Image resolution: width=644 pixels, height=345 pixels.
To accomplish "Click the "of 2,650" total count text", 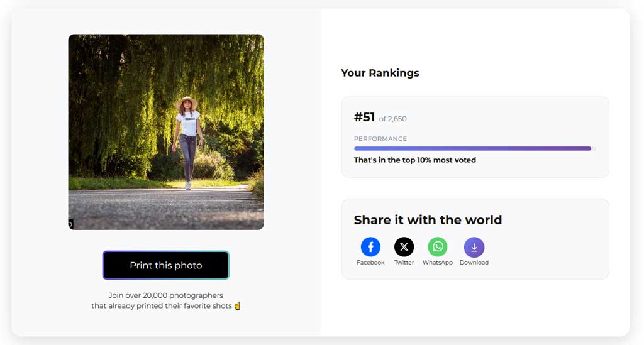I will click(x=393, y=119).
